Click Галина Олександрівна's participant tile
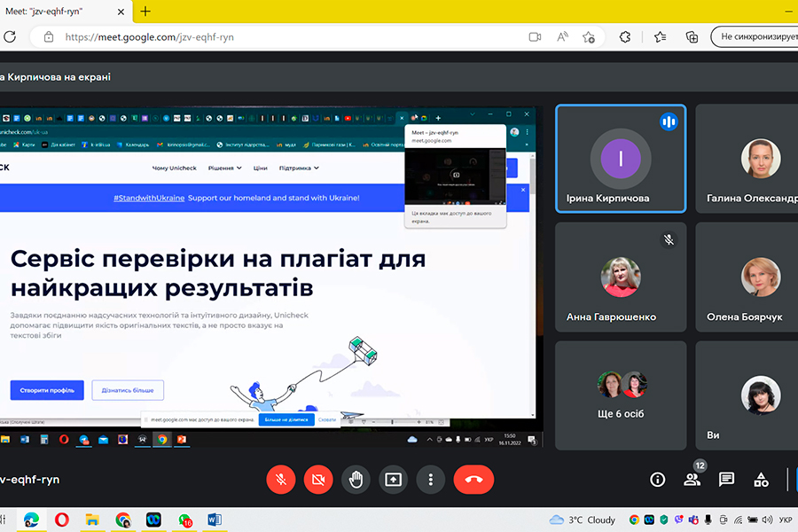Screen dimensions: 798x532 click(747, 159)
